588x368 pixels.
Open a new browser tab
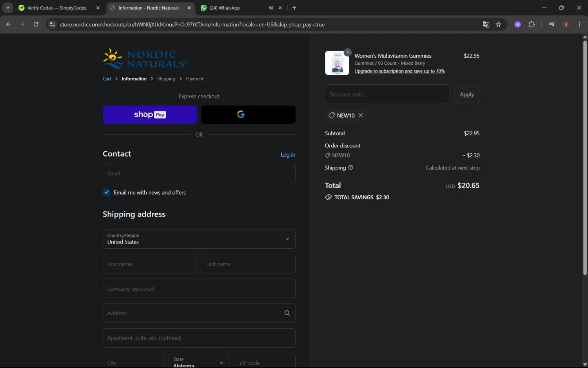[x=294, y=8]
